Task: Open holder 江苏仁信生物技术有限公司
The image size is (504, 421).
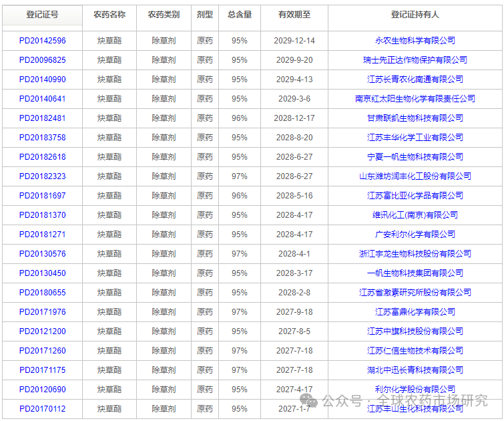Action: pos(415,351)
